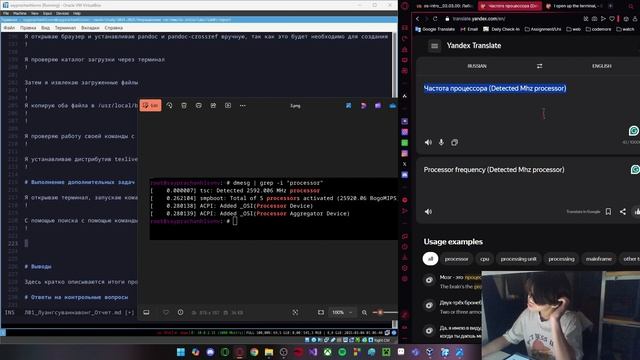Viewport: 640px width, 360px height.
Task: Open the Yandex Translate hamburger menu
Action: coord(434,46)
